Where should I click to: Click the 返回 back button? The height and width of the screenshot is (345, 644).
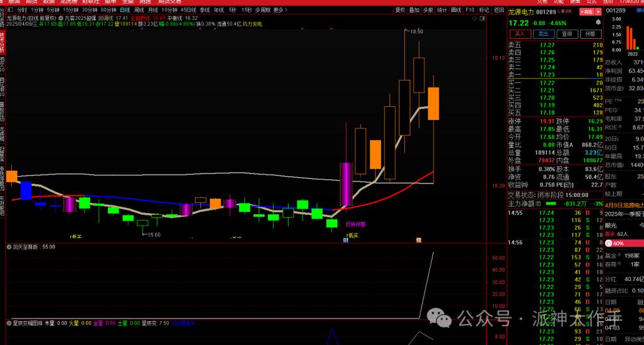498,10
